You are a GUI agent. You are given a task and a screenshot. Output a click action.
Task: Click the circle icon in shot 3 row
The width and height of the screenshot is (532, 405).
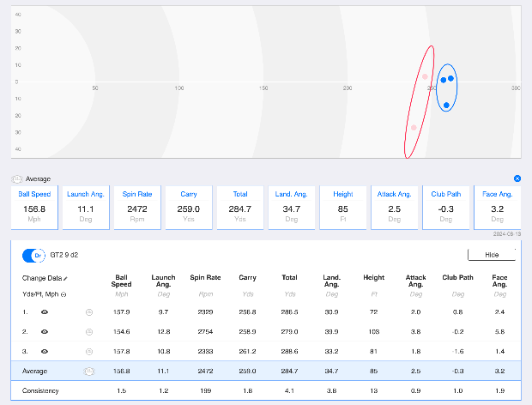(x=88, y=351)
